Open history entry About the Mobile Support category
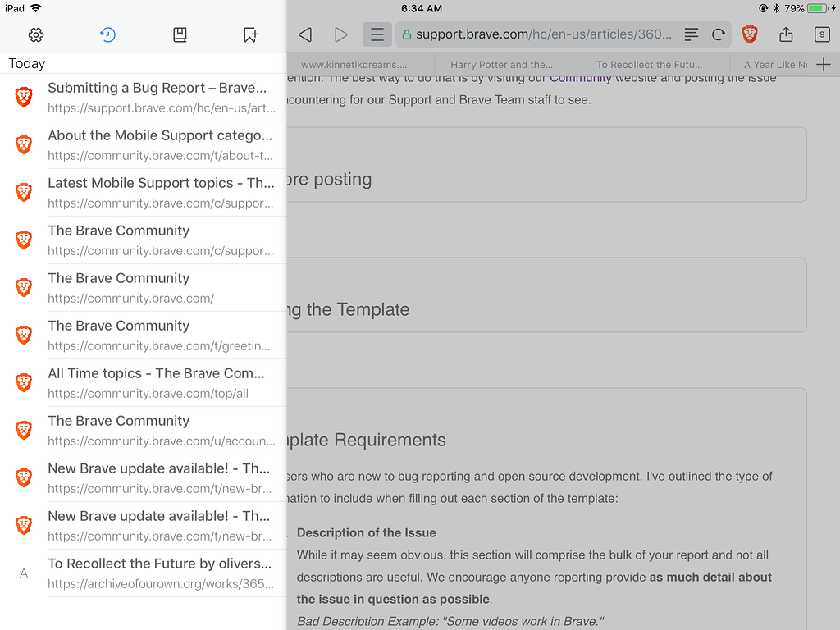The height and width of the screenshot is (630, 840). click(x=144, y=144)
